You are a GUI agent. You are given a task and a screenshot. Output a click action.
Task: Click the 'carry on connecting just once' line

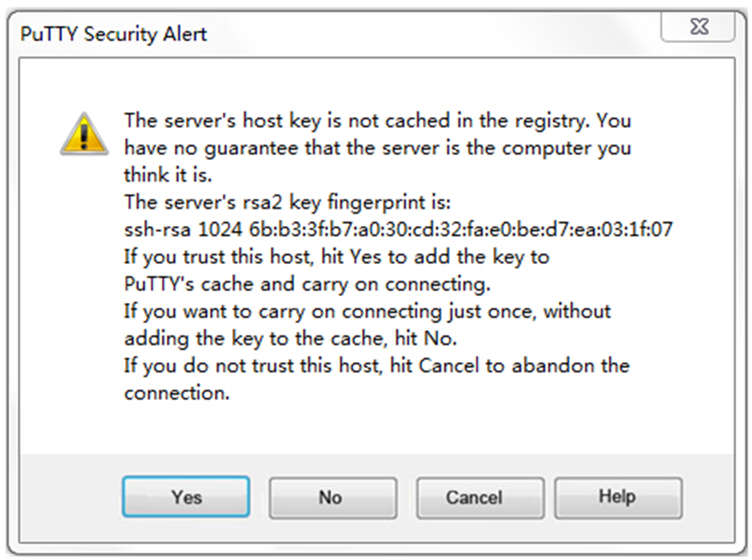(x=367, y=312)
